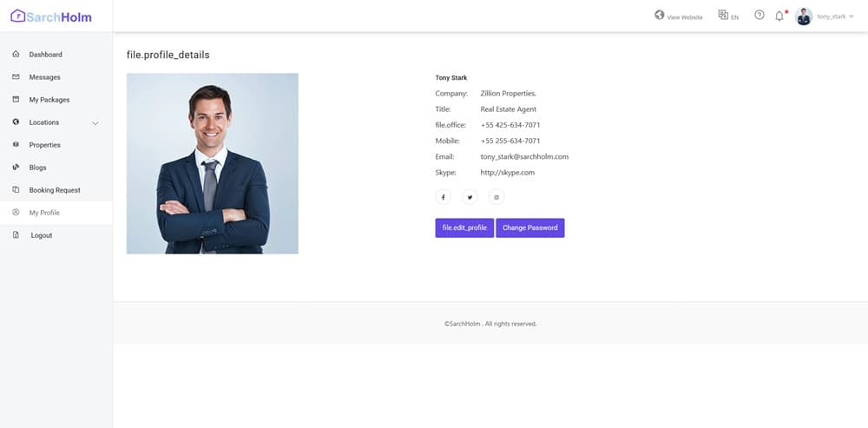Image resolution: width=868 pixels, height=428 pixels.
Task: Click Logout in the sidebar
Action: (x=41, y=235)
